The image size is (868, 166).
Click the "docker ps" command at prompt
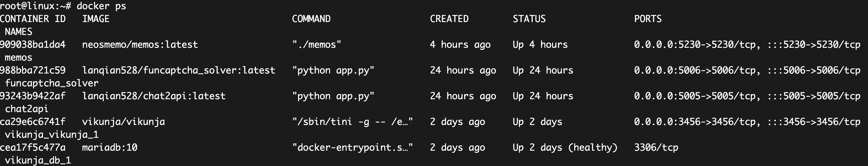point(101,6)
